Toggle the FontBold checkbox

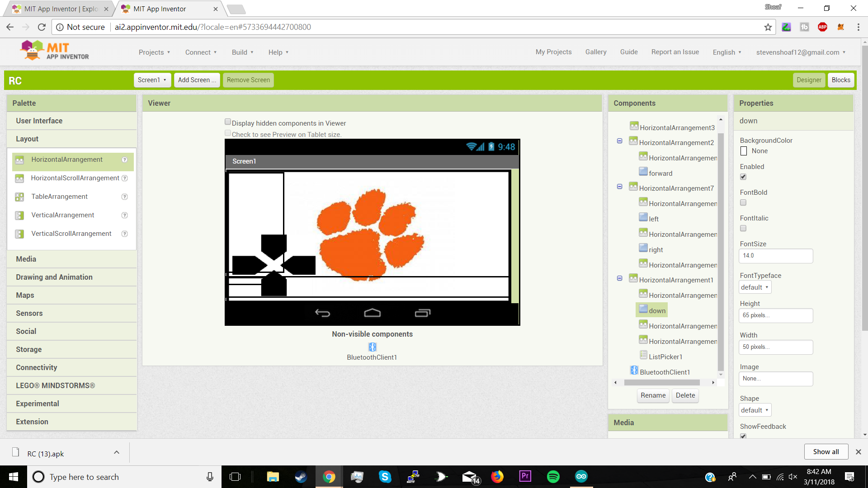(743, 203)
